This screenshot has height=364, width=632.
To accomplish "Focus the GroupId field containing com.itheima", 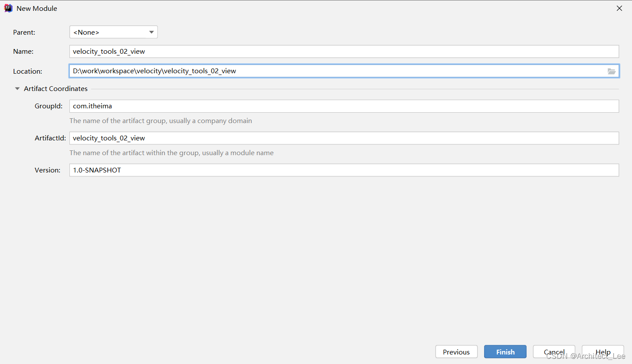I will click(344, 106).
